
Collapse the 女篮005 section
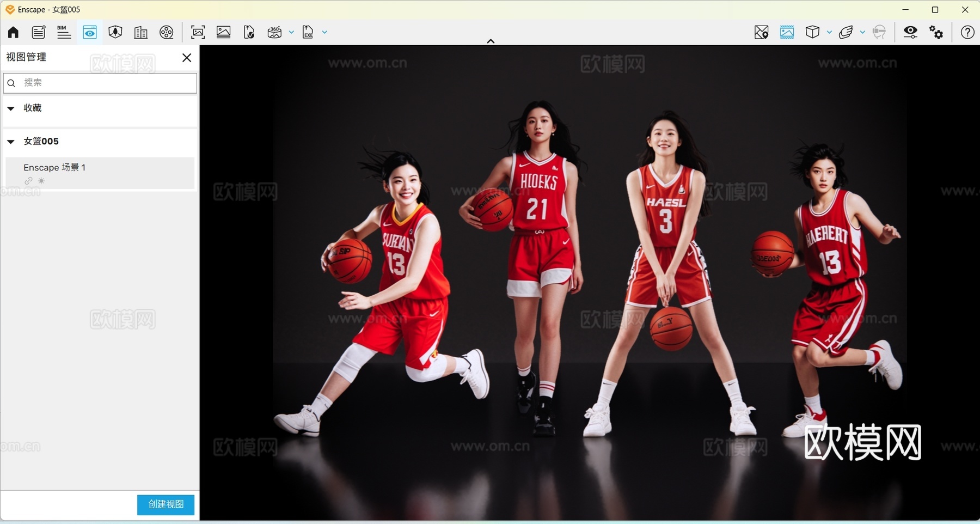[11, 142]
